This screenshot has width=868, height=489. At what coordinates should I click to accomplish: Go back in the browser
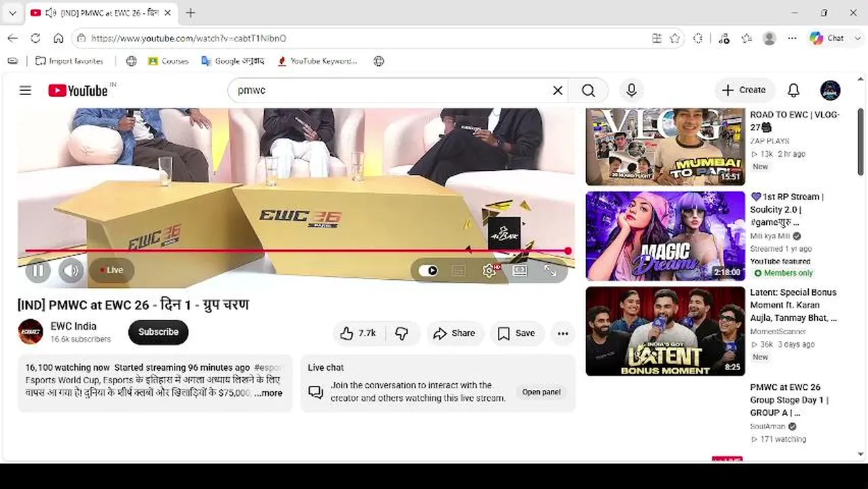[x=12, y=38]
